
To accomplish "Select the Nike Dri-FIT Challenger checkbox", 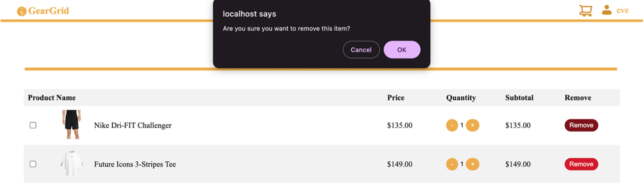I will point(33,125).
